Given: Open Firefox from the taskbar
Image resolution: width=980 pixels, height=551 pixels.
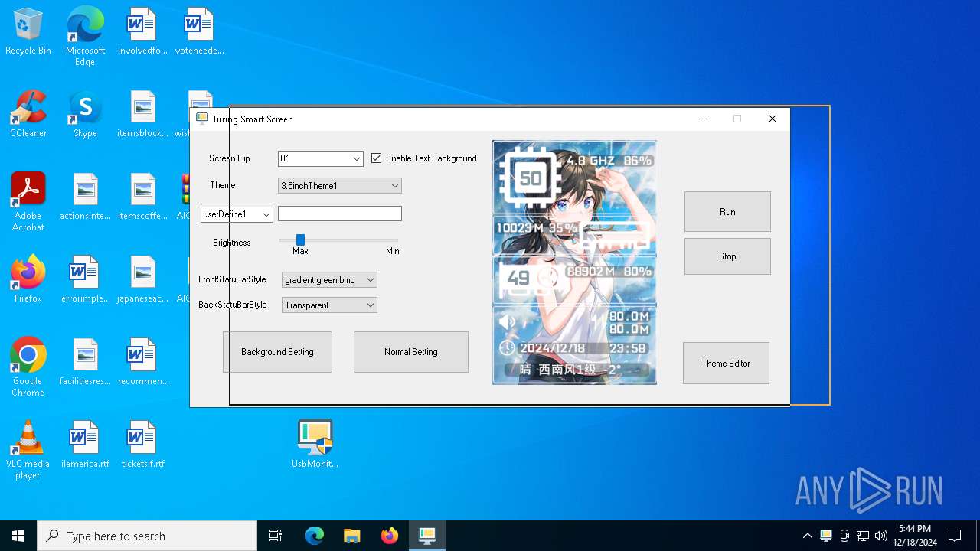Looking at the screenshot, I should [x=390, y=536].
